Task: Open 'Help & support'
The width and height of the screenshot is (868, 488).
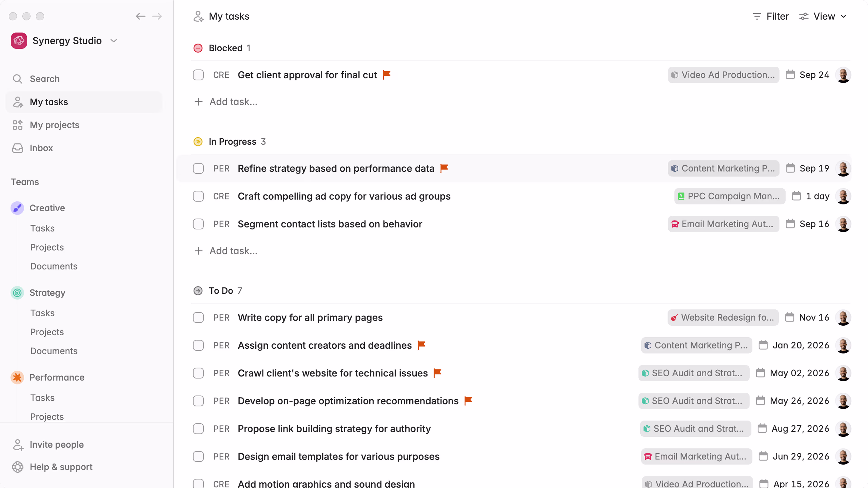Action: tap(61, 467)
